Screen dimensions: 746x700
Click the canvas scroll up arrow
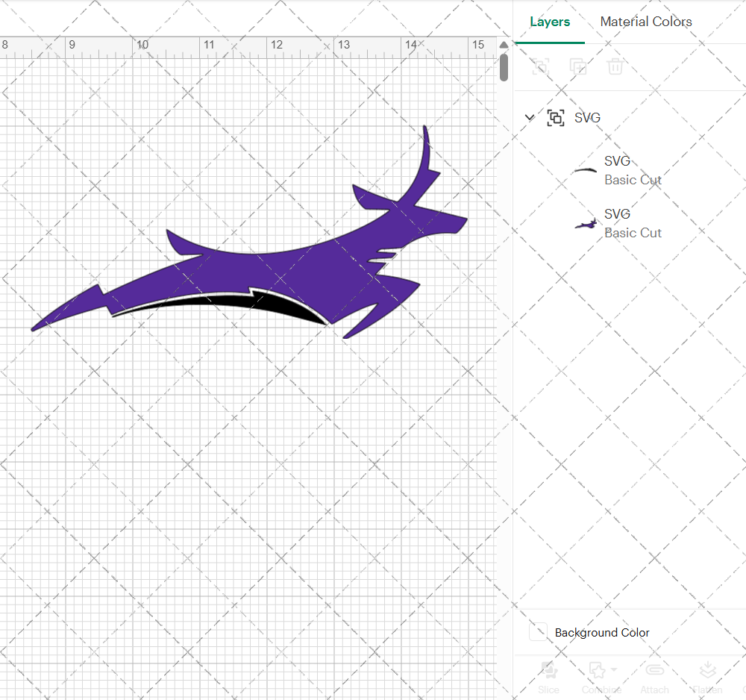pos(504,45)
